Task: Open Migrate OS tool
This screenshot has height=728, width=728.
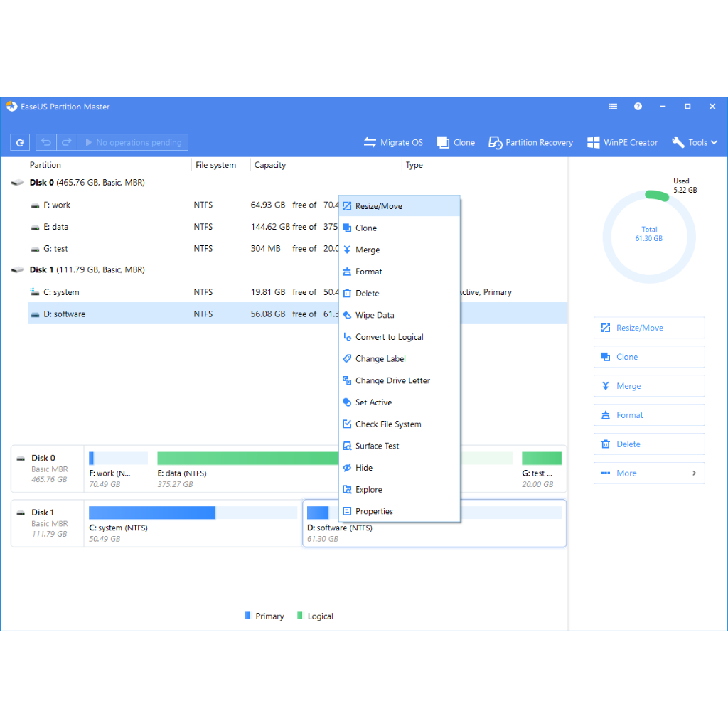Action: [x=393, y=142]
